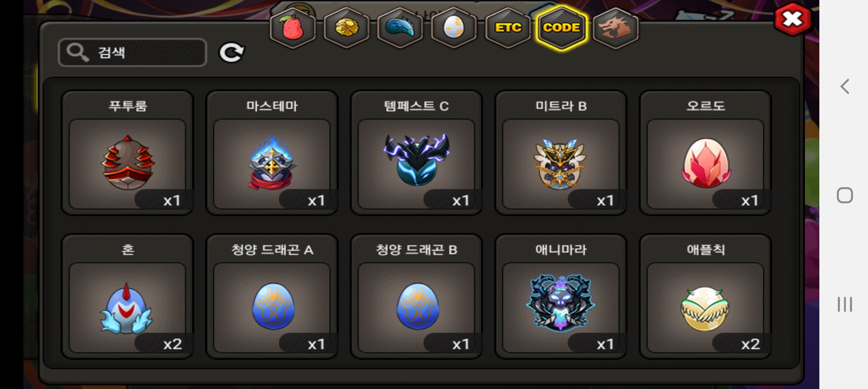Choose the 혼 egg with x2
Screen dimensions: 868x389
coord(128,296)
